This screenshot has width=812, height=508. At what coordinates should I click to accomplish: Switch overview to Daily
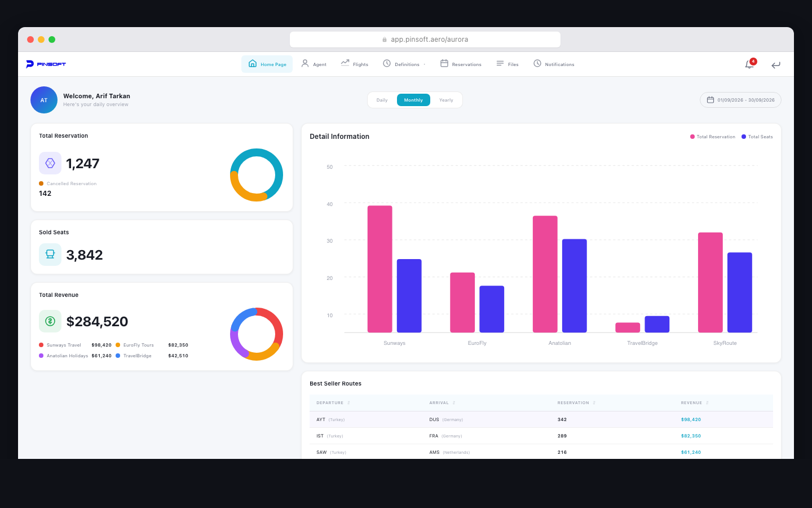[x=382, y=100]
